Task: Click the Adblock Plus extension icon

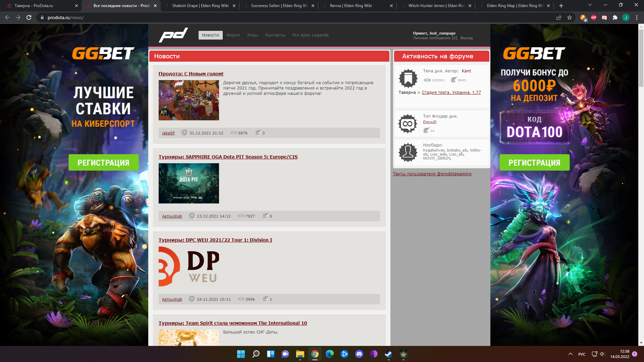Action: (x=594, y=18)
